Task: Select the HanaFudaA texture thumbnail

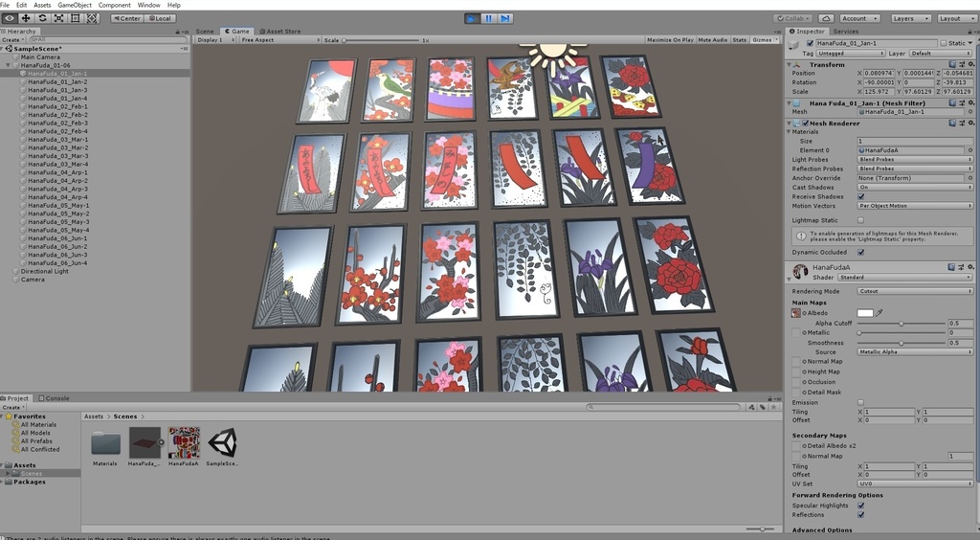Action: pyautogui.click(x=184, y=442)
